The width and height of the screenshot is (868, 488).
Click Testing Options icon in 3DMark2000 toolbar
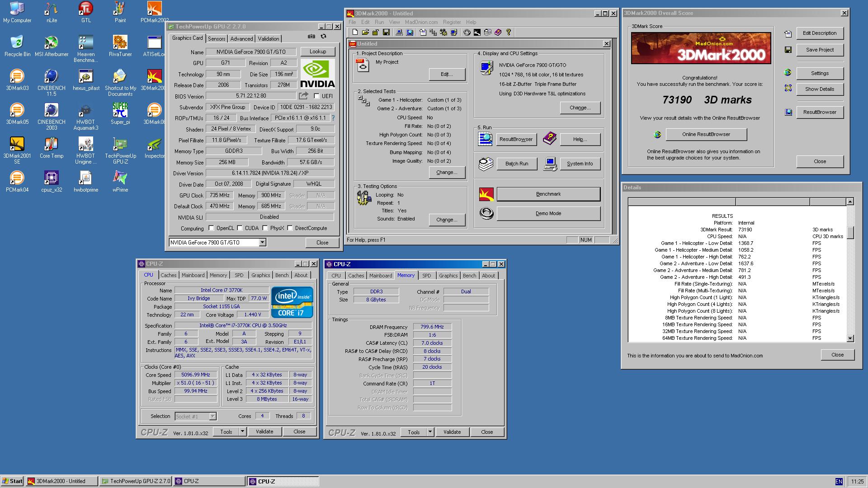tap(443, 32)
